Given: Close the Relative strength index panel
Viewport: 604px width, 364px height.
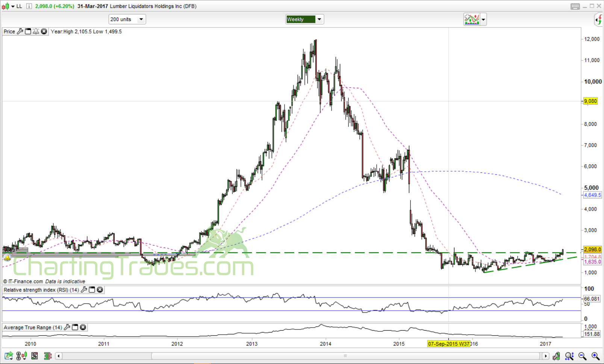Looking at the screenshot, I should tap(100, 290).
